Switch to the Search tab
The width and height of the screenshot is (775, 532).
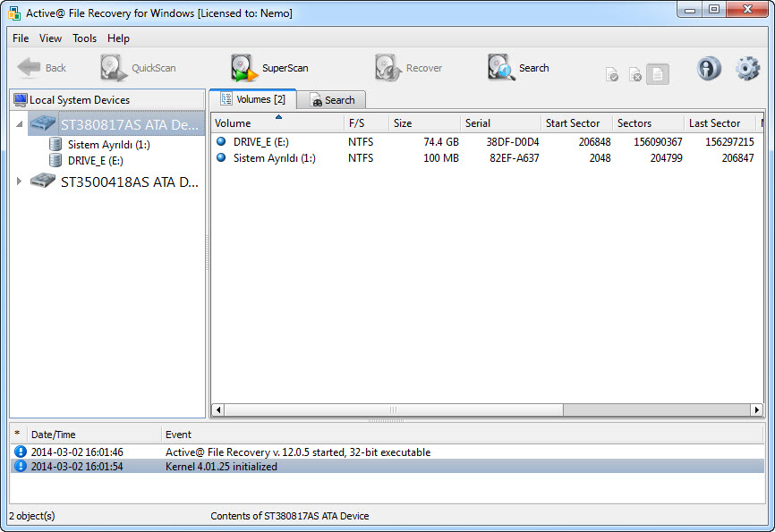pos(332,100)
